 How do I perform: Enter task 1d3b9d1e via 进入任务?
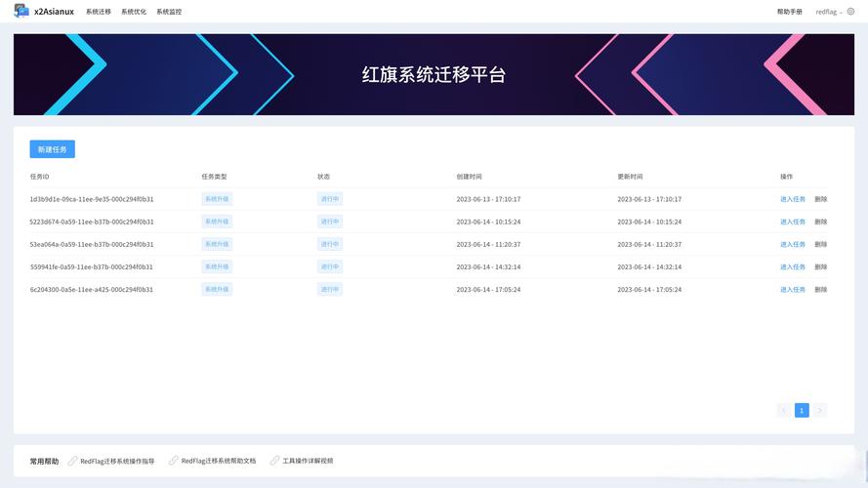point(793,199)
